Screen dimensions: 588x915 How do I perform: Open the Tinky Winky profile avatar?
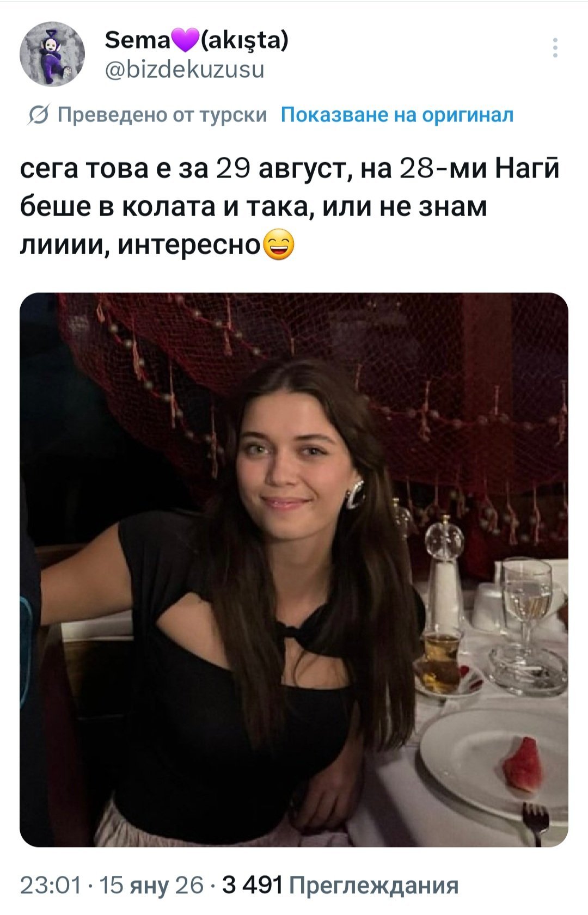52,54
